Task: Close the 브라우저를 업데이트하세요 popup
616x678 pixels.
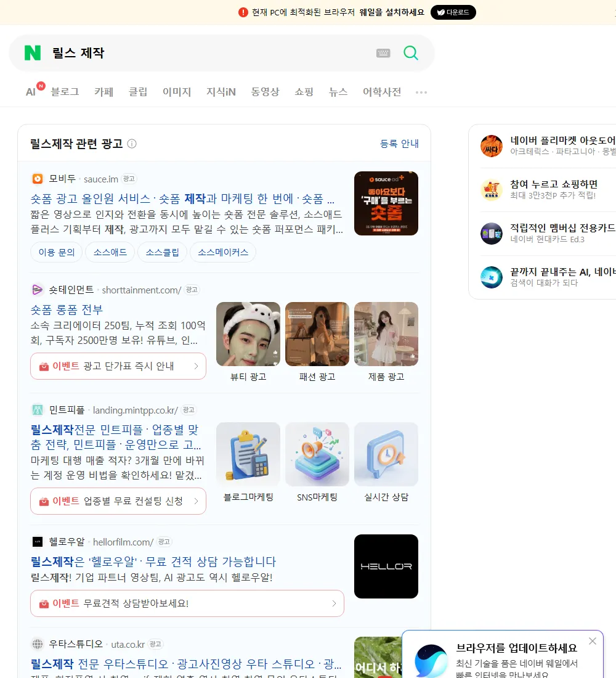Action: (592, 641)
